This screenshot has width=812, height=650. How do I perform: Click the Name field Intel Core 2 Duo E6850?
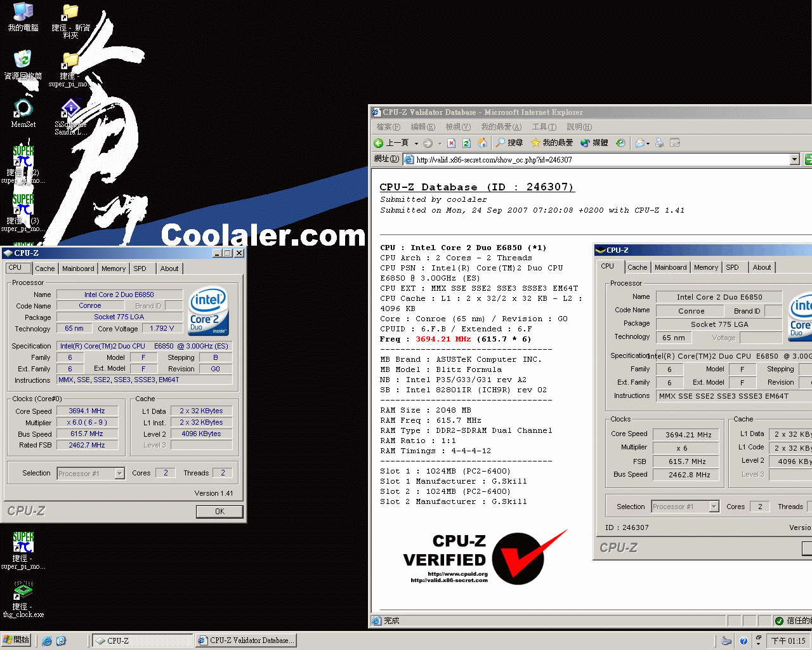[x=119, y=295]
